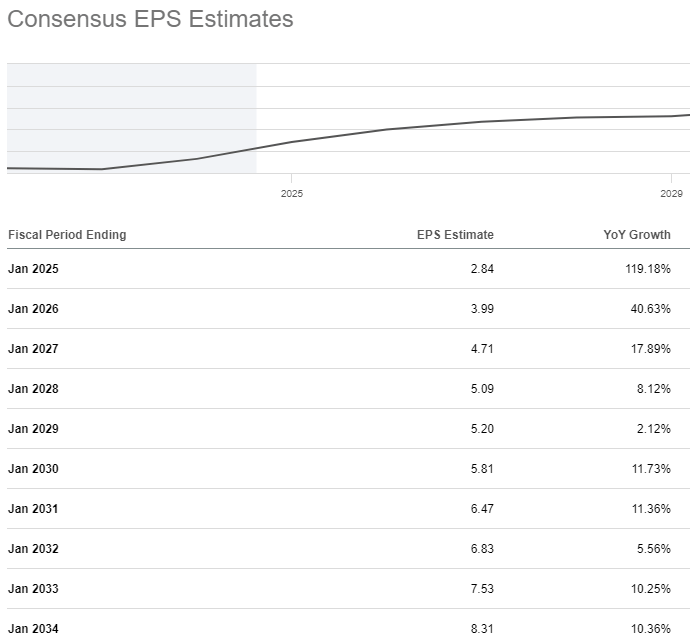690x644 pixels.
Task: Sort by Fiscal Period Ending column
Action: (67, 235)
